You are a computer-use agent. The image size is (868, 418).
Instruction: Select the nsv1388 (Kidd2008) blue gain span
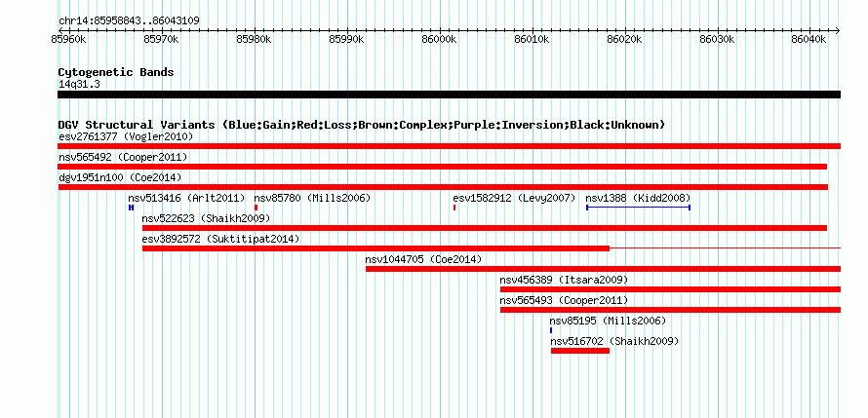(638, 208)
